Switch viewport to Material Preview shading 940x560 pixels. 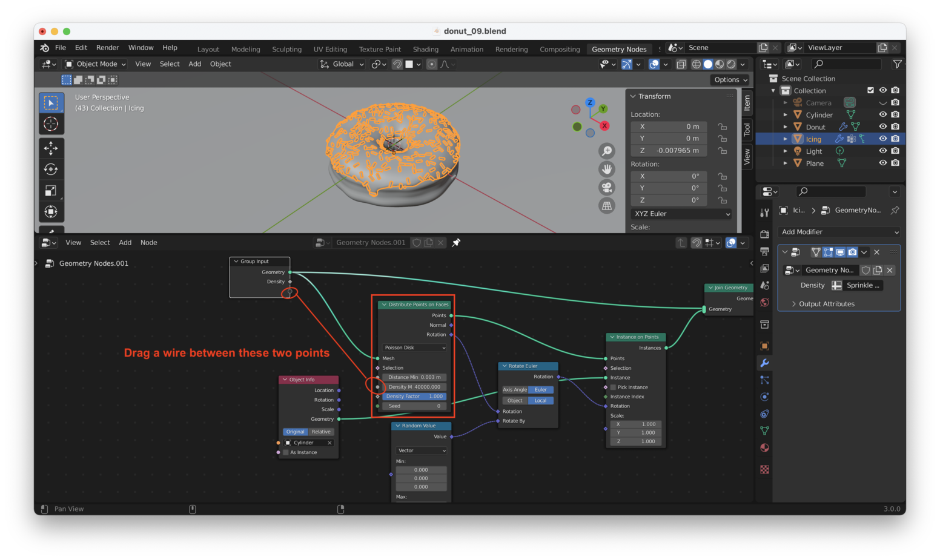pos(720,64)
